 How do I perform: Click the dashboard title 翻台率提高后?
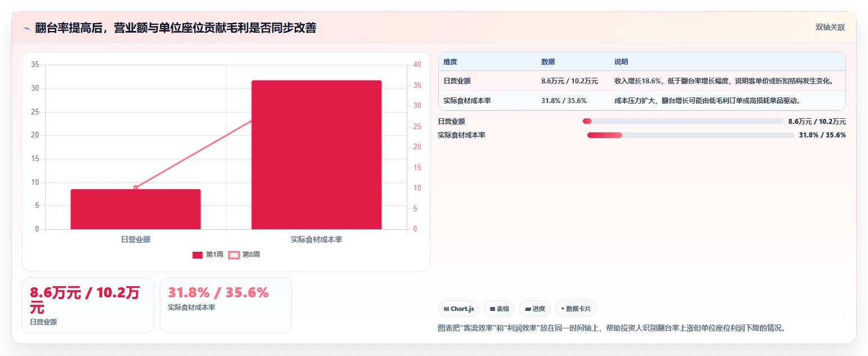pyautogui.click(x=176, y=28)
